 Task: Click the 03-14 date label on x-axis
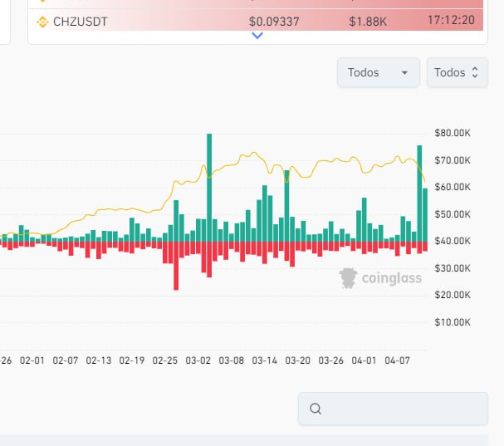tap(264, 360)
